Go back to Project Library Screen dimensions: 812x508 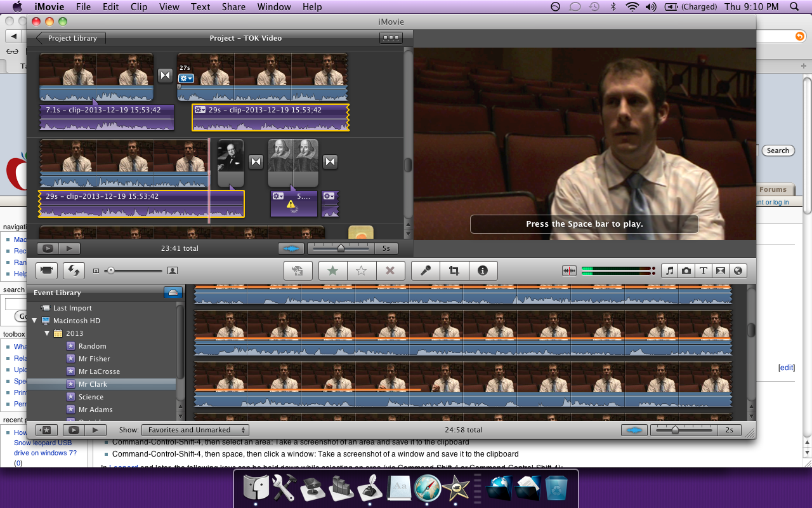(70, 38)
